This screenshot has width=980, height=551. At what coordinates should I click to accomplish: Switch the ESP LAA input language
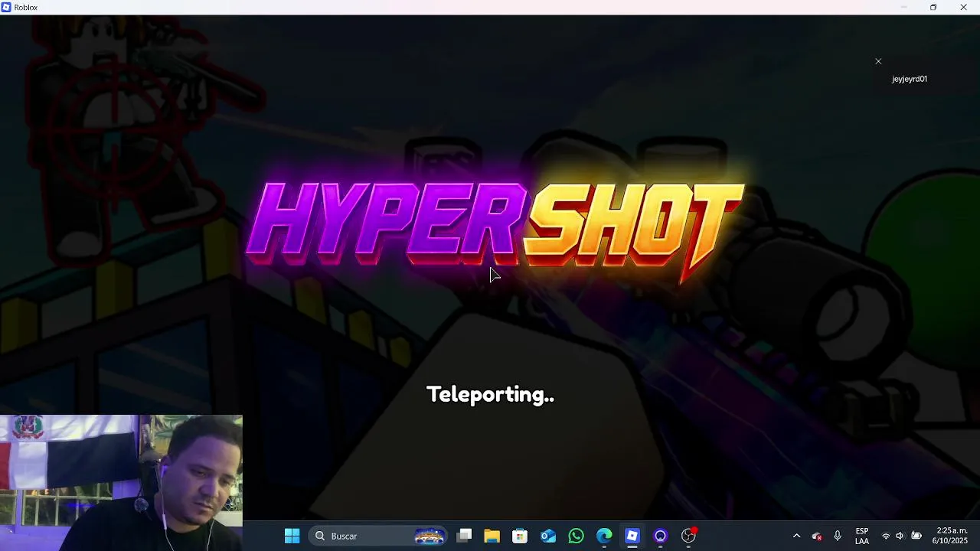pos(862,536)
